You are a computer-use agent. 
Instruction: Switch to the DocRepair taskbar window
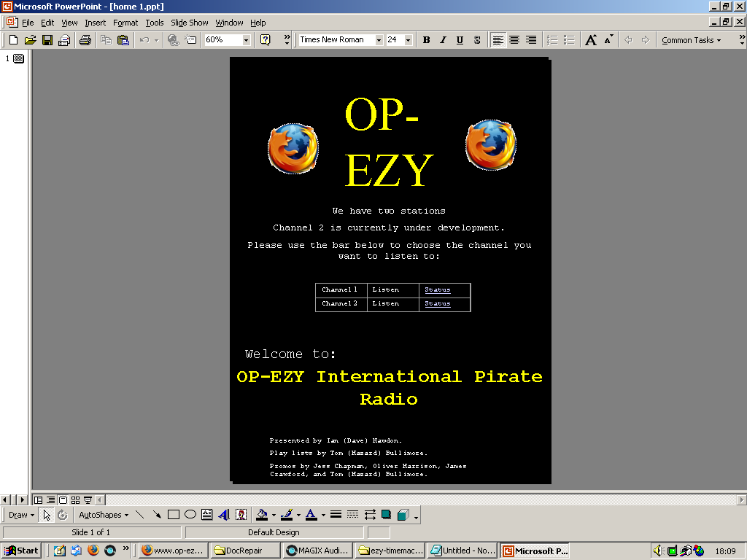(x=244, y=551)
